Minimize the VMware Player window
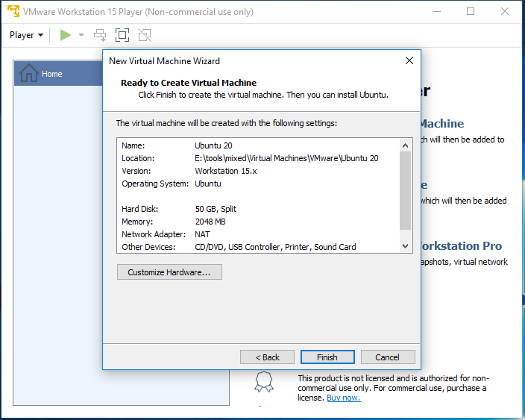Viewport: 525px width, 420px height. coord(436,11)
